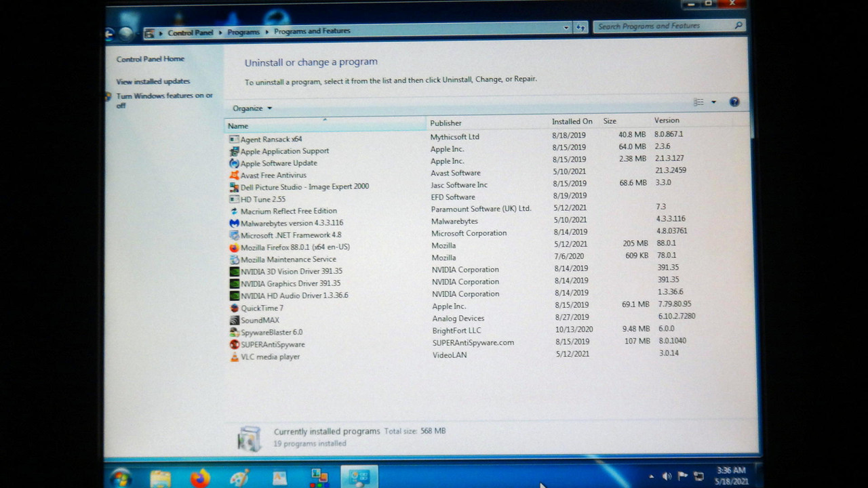The image size is (868, 488).
Task: Sort by the Size column header
Action: (x=625, y=121)
